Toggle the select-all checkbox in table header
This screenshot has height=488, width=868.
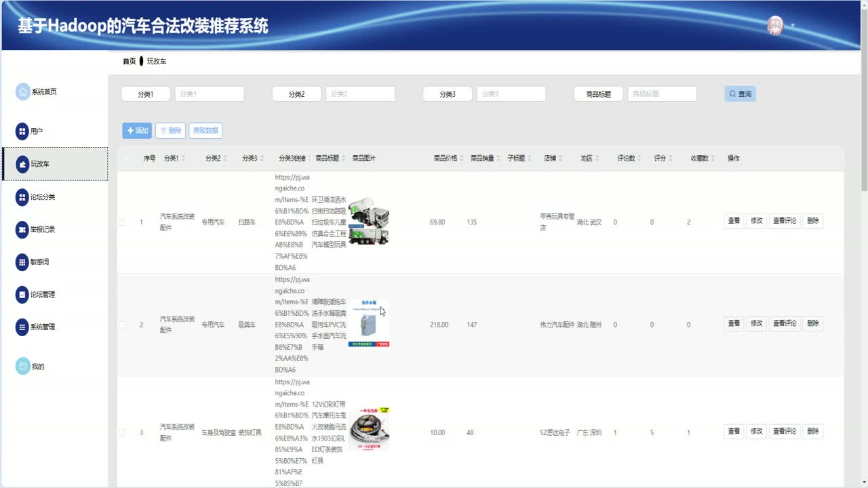click(126, 159)
